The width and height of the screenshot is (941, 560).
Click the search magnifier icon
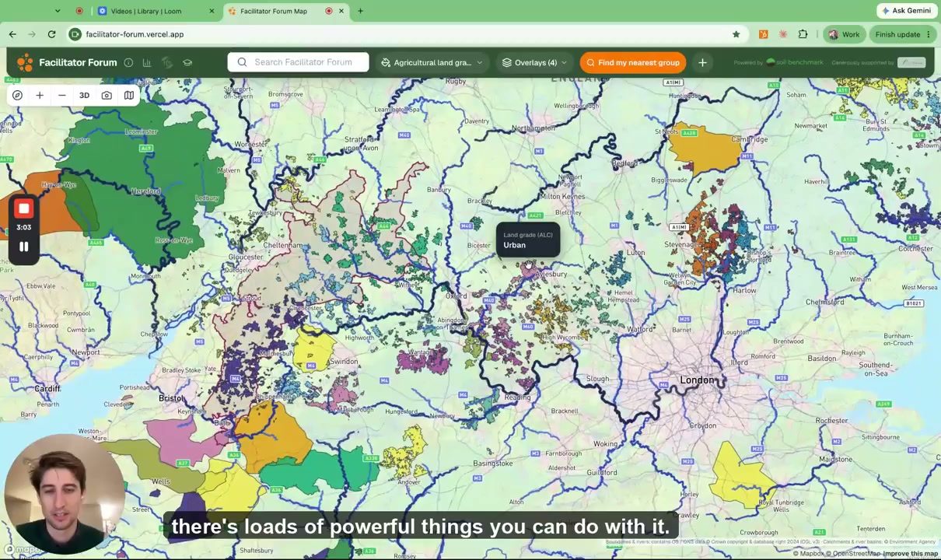242,62
